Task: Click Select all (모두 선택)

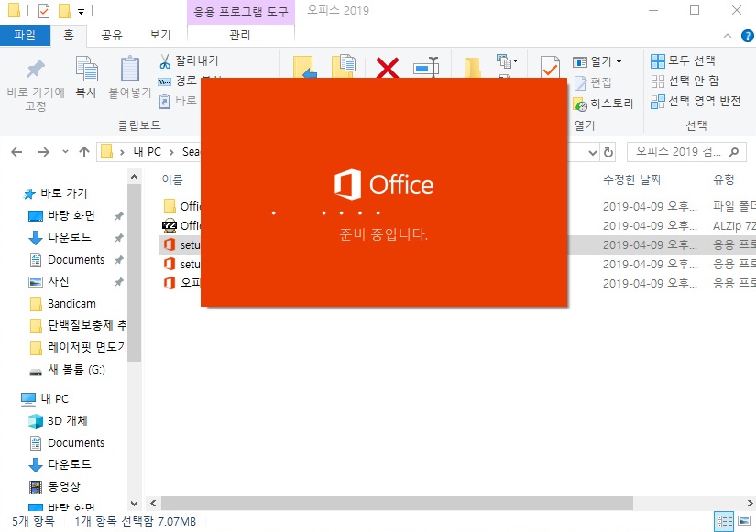Action: pyautogui.click(x=683, y=60)
